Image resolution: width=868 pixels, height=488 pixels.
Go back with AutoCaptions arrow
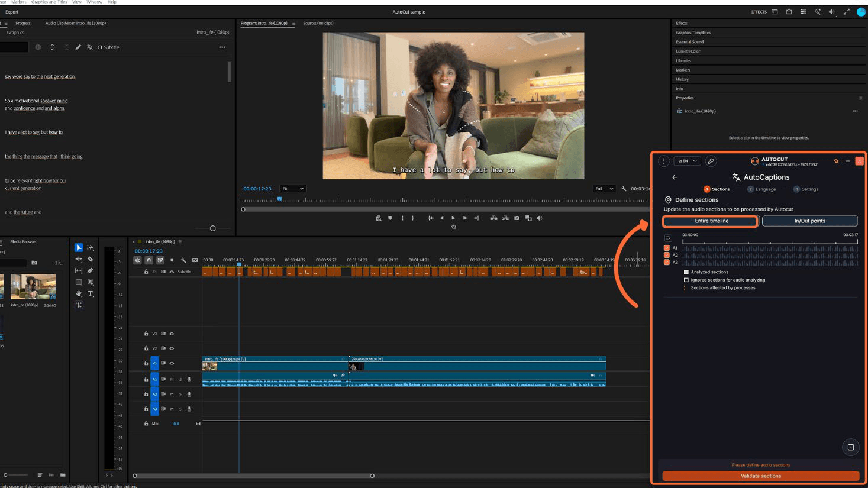(675, 177)
